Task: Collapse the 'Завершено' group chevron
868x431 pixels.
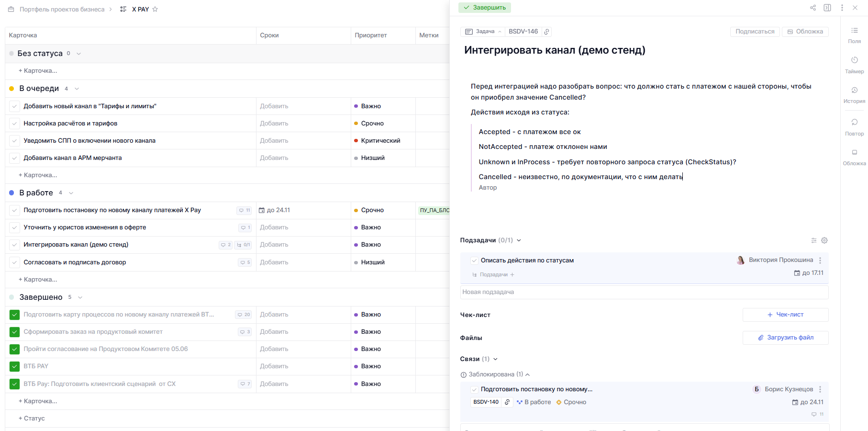Action: [80, 297]
